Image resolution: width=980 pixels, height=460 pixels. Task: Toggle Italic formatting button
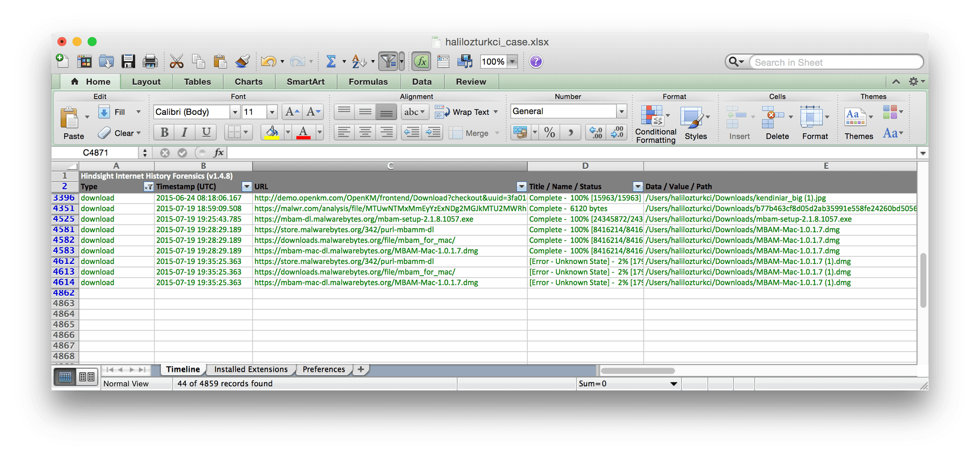coord(185,133)
